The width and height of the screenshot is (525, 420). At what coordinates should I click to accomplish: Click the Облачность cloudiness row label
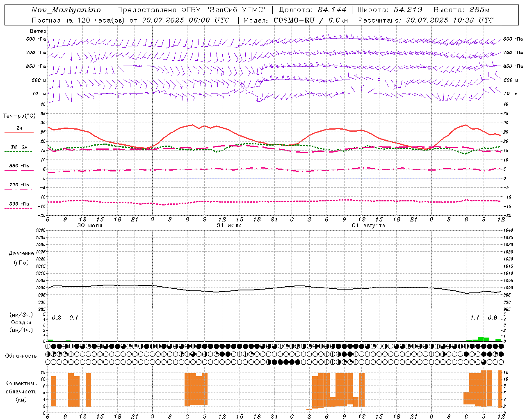coord(21,356)
